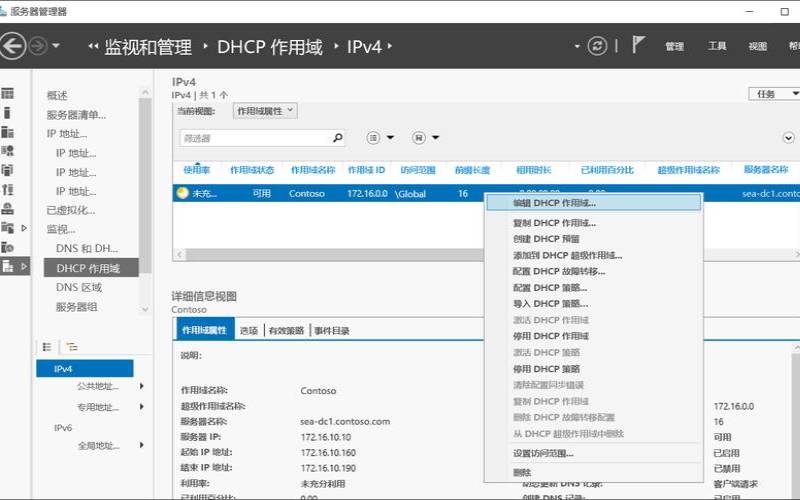Open the 事件目录 tab
The height and width of the screenshot is (500, 800).
(332, 331)
